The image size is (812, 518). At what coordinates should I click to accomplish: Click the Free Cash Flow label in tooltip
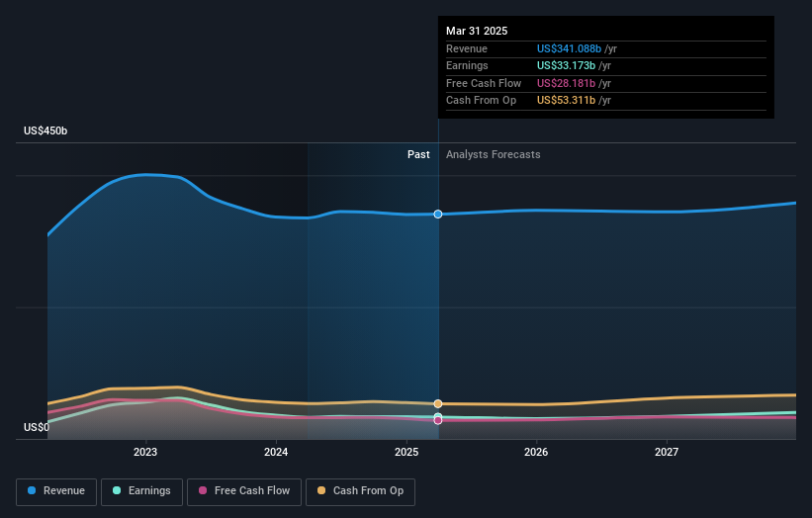click(484, 83)
